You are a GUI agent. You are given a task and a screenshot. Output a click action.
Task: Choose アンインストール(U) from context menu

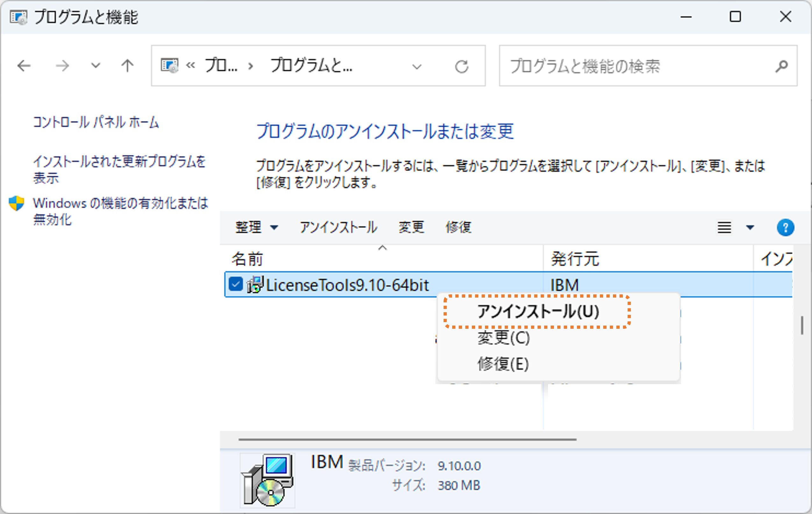[538, 312]
